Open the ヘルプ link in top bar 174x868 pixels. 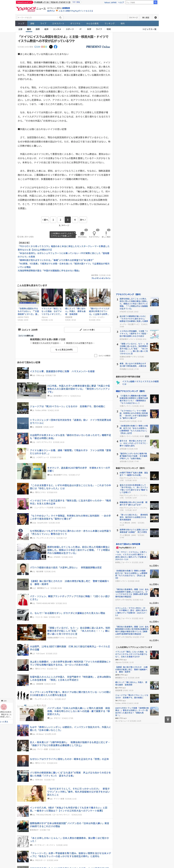coord(121,2)
